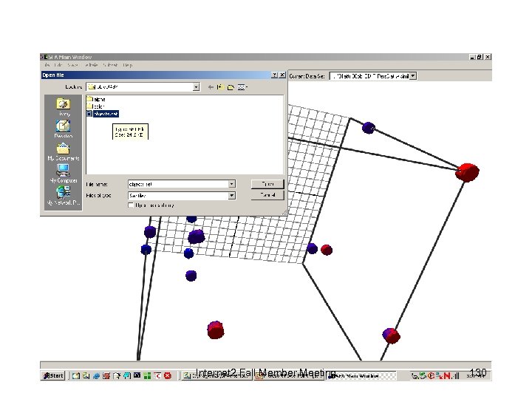Click the red node at bottom center

coord(216,330)
